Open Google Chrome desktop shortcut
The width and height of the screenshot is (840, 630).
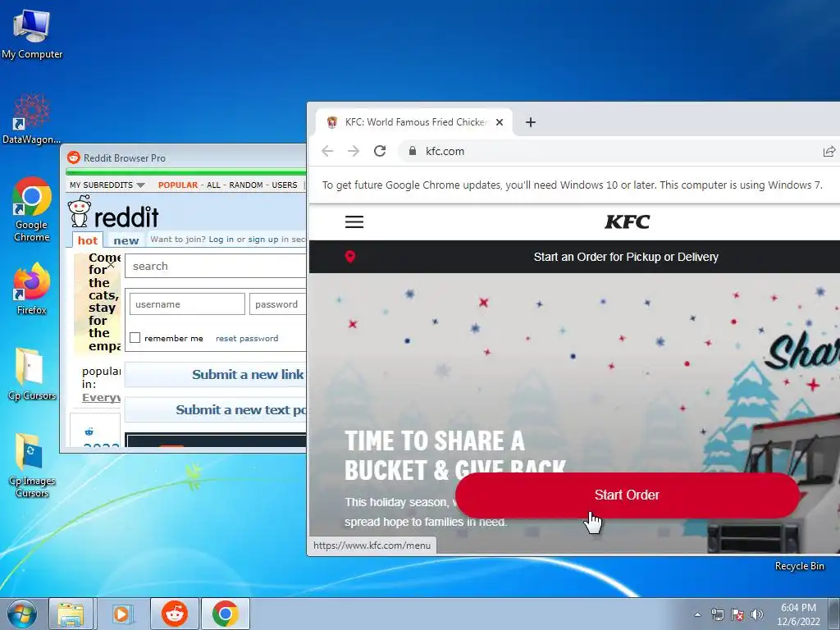point(32,209)
